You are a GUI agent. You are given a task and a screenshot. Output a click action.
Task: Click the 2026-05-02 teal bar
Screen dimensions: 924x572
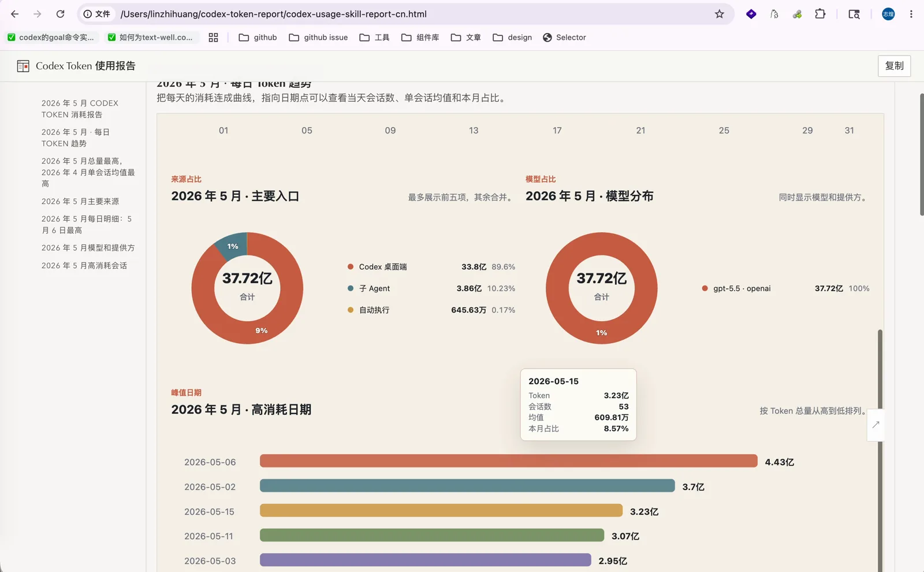(467, 485)
